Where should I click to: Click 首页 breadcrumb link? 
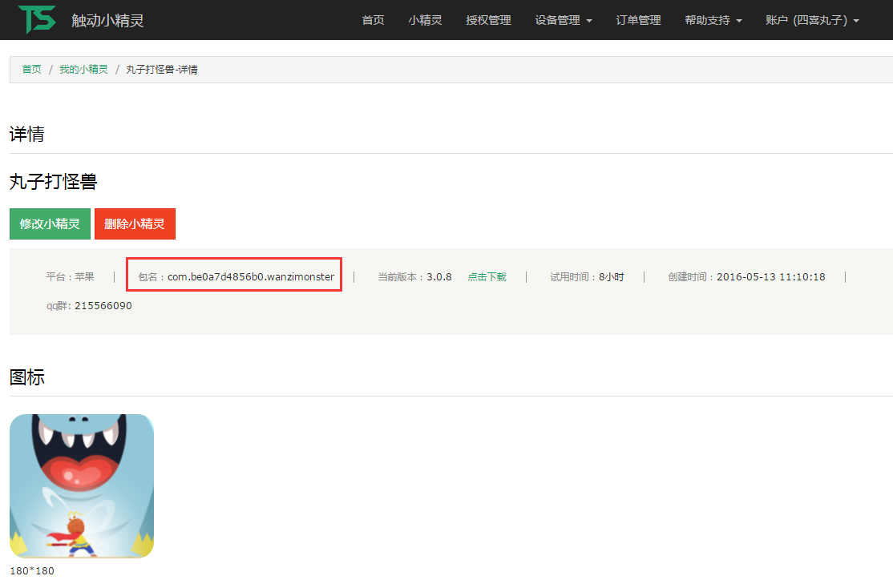pyautogui.click(x=31, y=70)
